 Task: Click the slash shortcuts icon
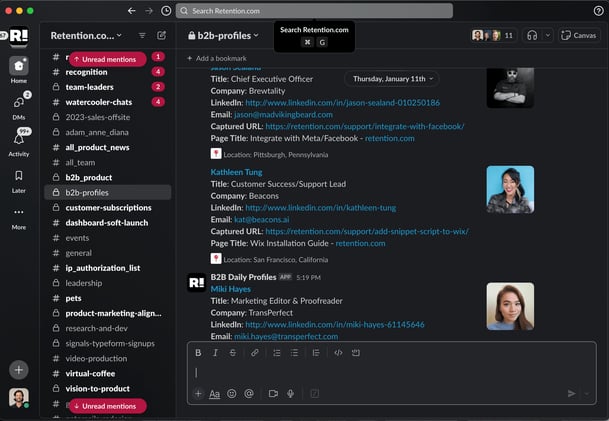coord(315,394)
